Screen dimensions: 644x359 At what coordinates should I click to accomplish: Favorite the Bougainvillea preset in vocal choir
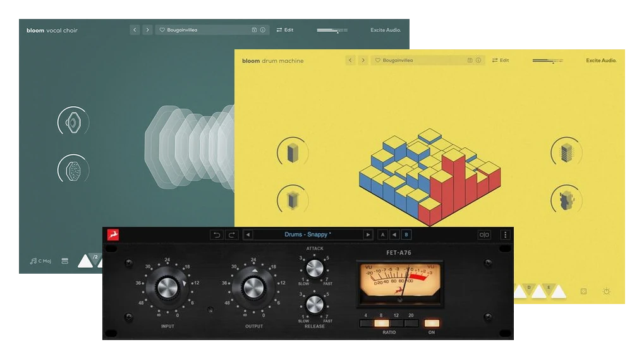tap(162, 30)
